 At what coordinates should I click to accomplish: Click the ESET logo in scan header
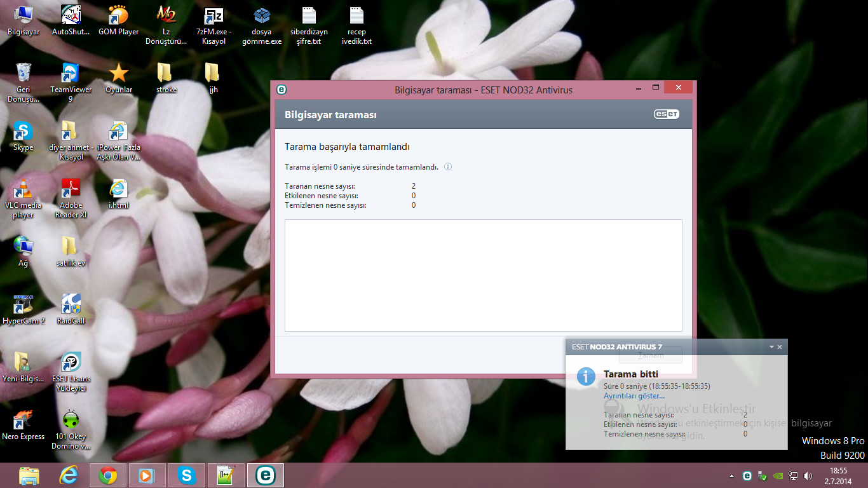click(x=667, y=114)
